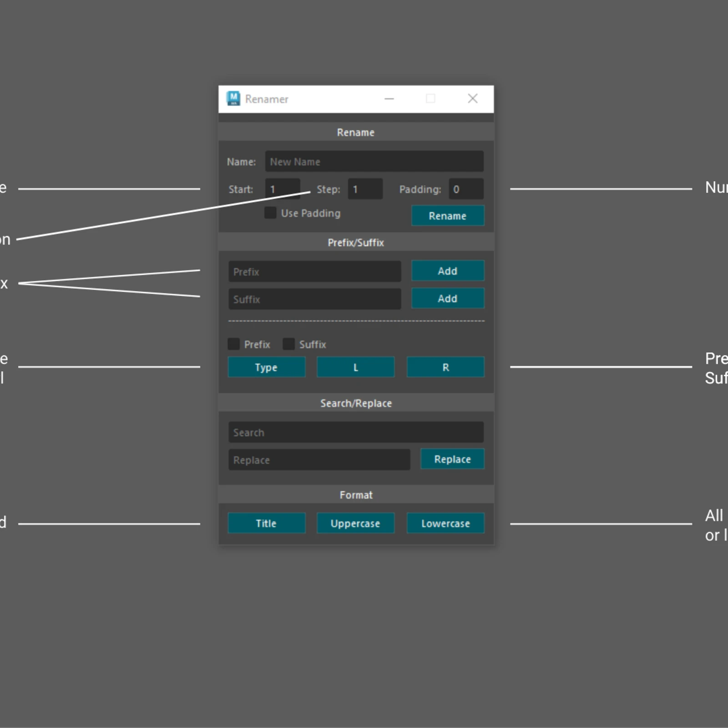The image size is (728, 728).
Task: Click the Padding: label
Action: pyautogui.click(x=420, y=189)
